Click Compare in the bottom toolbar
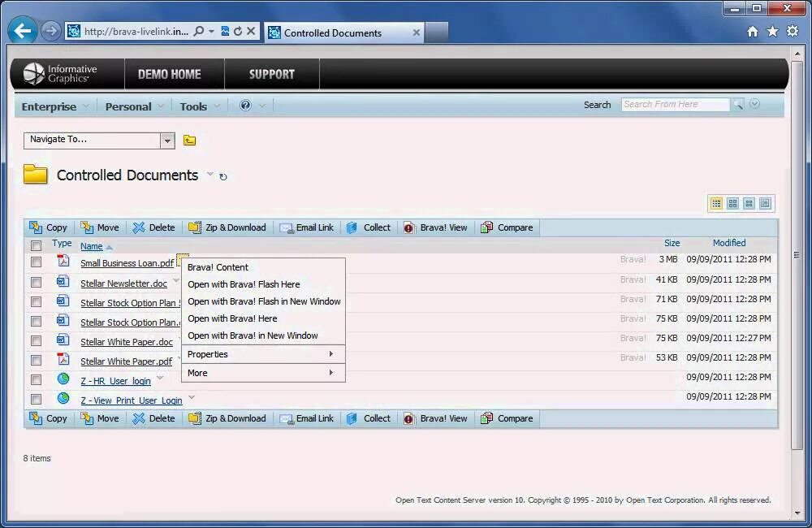812x528 pixels. pos(507,418)
